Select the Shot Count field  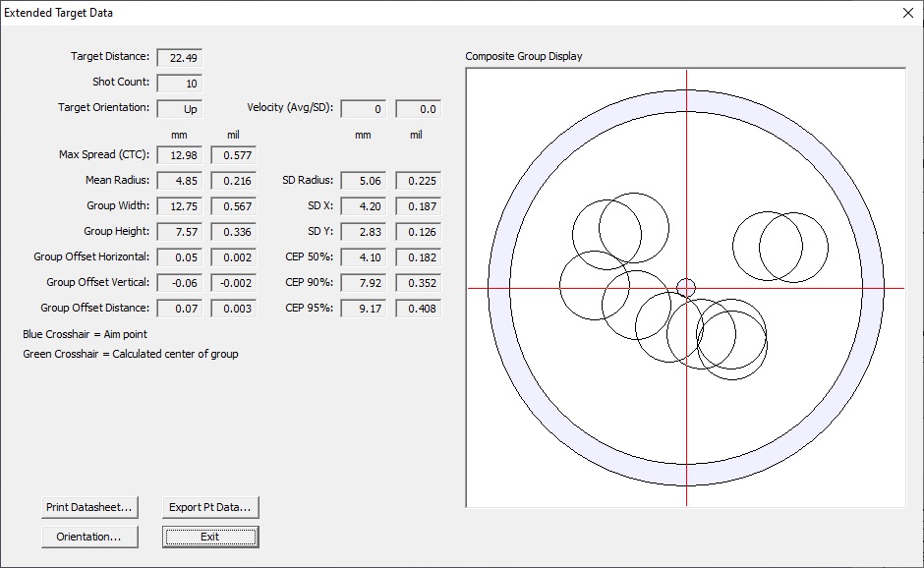tap(180, 84)
